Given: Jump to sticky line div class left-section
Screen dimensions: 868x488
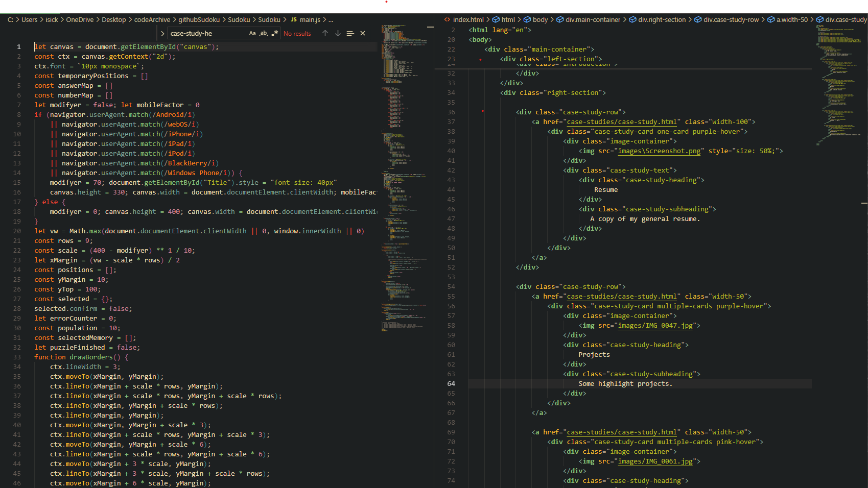Looking at the screenshot, I should 551,59.
